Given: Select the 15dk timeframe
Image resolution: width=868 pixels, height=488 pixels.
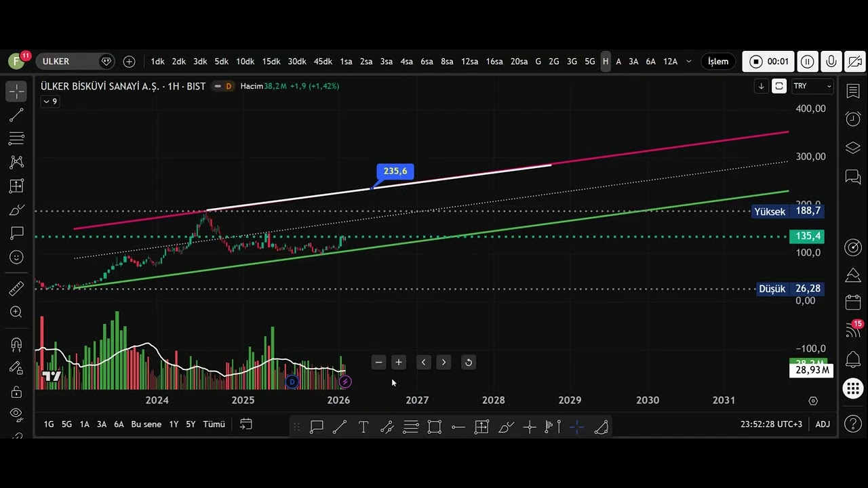Looking at the screenshot, I should click(271, 61).
